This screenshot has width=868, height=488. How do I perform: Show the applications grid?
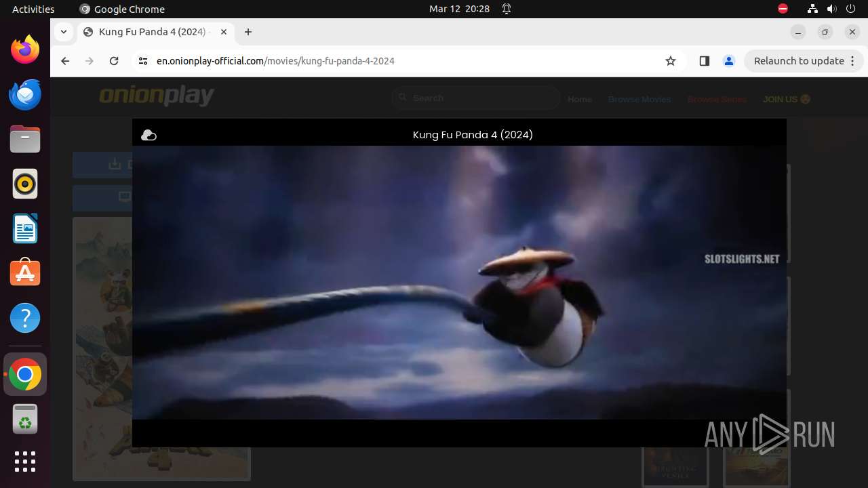tap(25, 462)
